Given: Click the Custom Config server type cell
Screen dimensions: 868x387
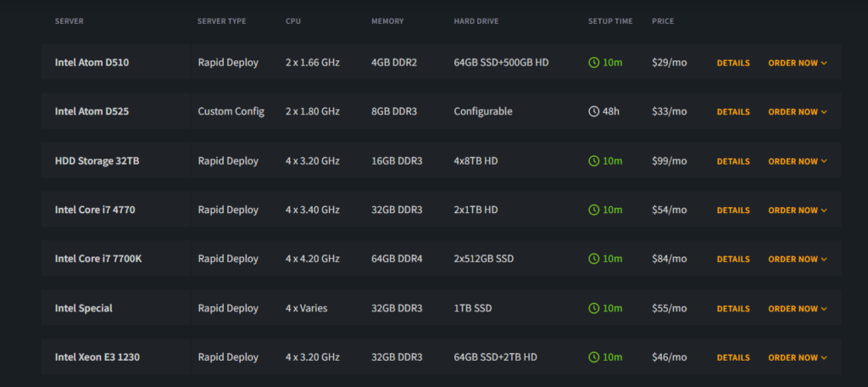Looking at the screenshot, I should point(231,111).
